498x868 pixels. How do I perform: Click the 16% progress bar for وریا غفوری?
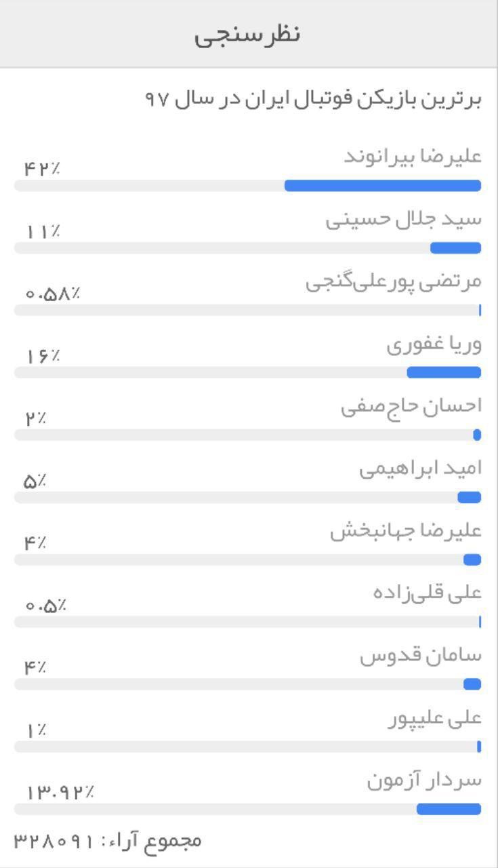[443, 372]
